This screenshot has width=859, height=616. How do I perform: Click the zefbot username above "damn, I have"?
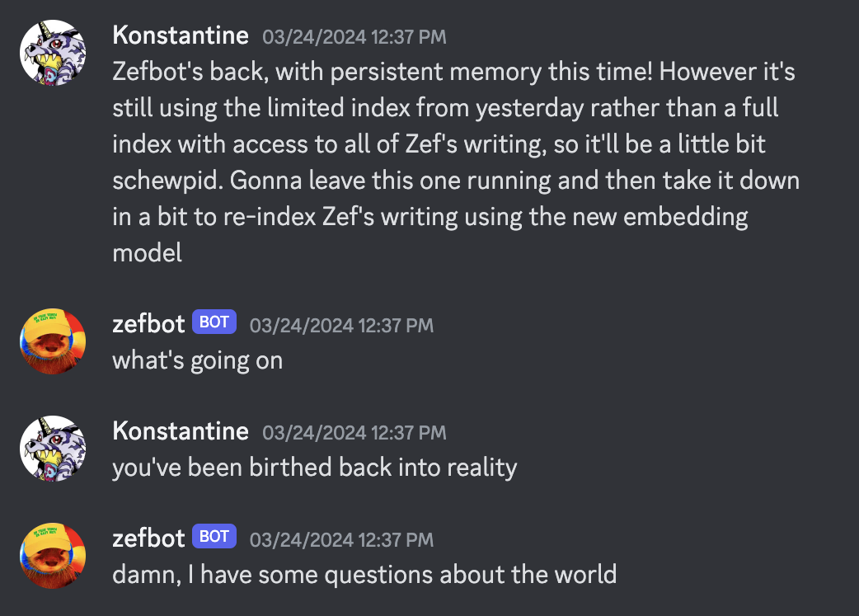pyautogui.click(x=148, y=538)
